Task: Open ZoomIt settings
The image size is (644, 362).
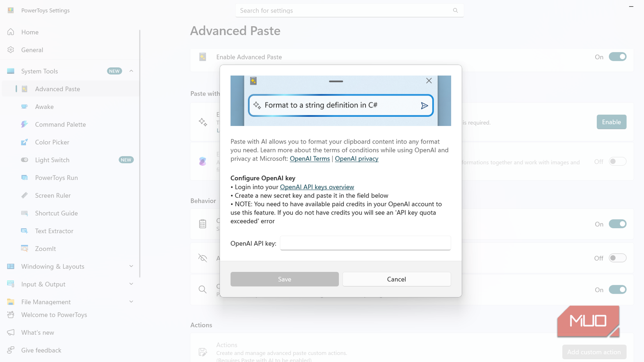Action: (x=45, y=248)
